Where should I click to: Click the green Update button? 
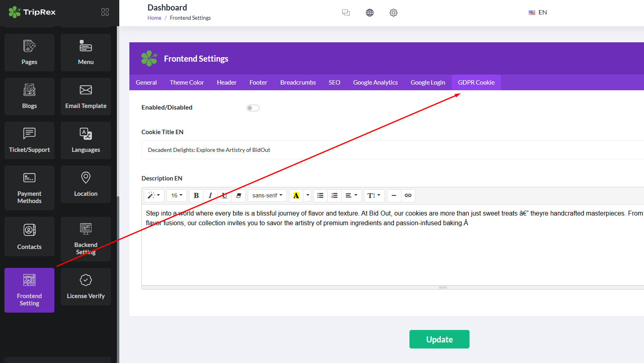tap(439, 339)
